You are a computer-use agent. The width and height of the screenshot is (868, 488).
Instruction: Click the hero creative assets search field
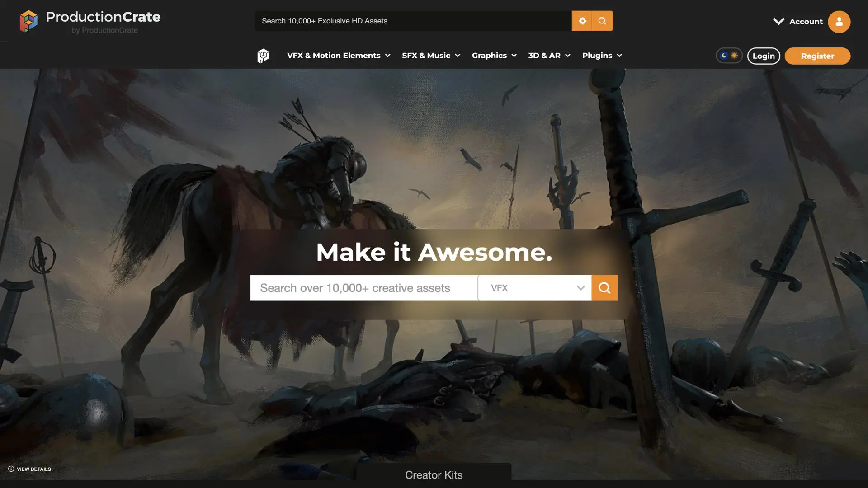pos(363,288)
